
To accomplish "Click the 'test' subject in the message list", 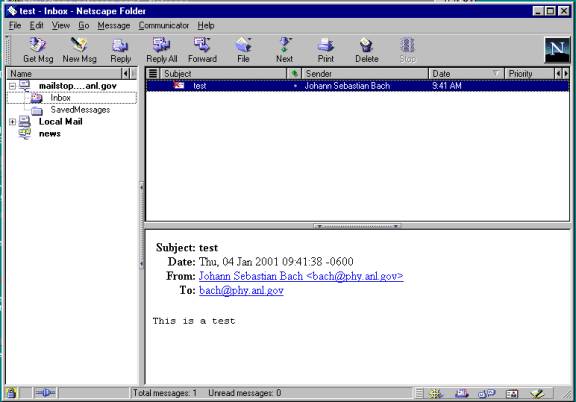I will click(199, 86).
